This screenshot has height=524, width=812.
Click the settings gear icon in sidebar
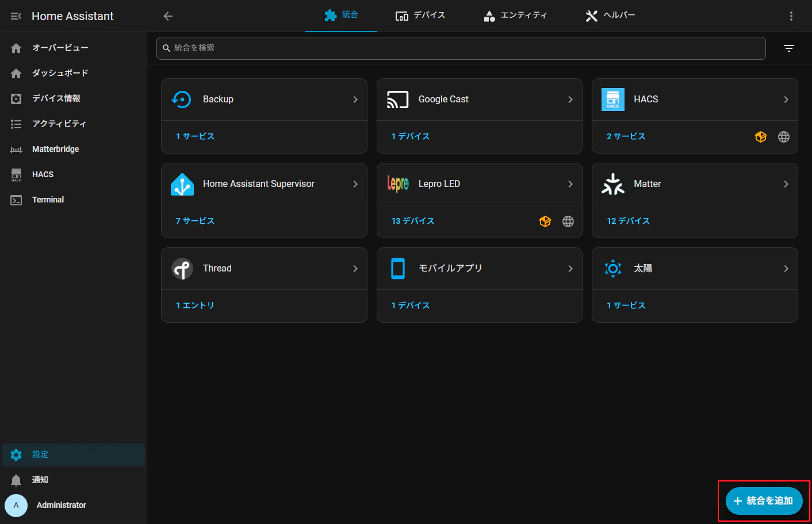pyautogui.click(x=16, y=455)
